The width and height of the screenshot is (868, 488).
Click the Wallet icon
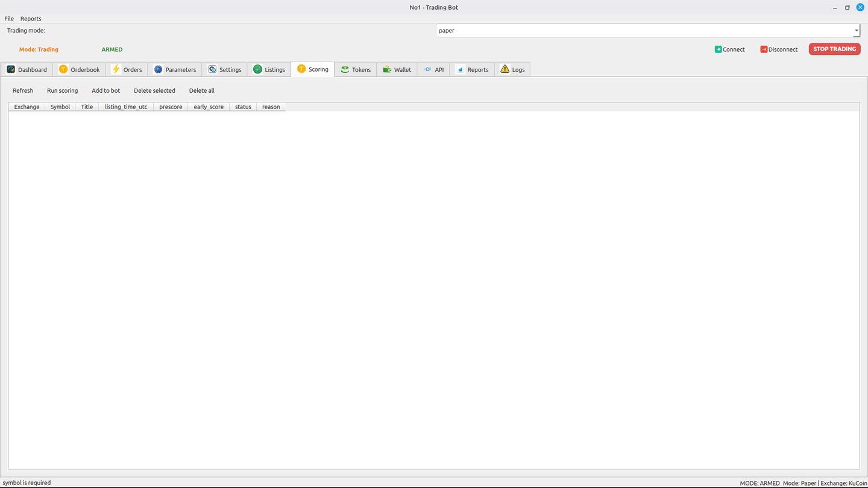387,69
